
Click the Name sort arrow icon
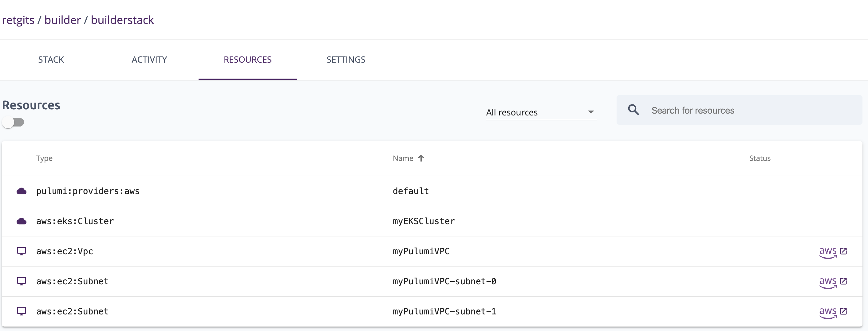[421, 158]
